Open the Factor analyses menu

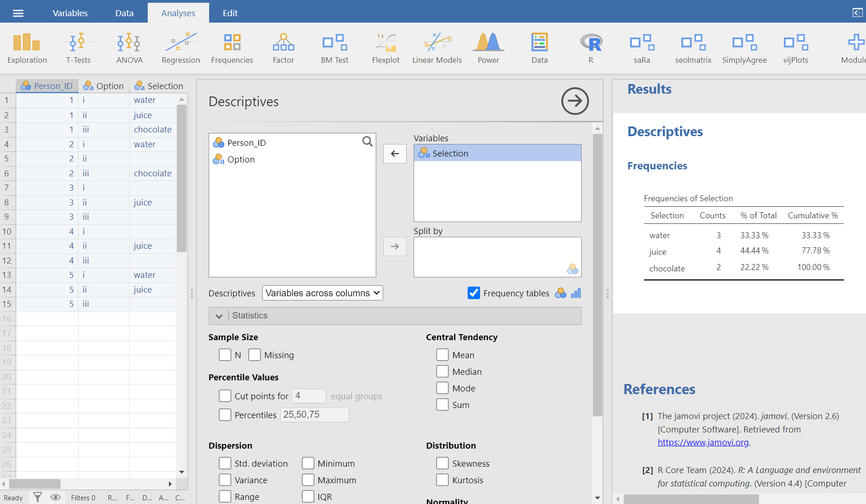(x=283, y=48)
